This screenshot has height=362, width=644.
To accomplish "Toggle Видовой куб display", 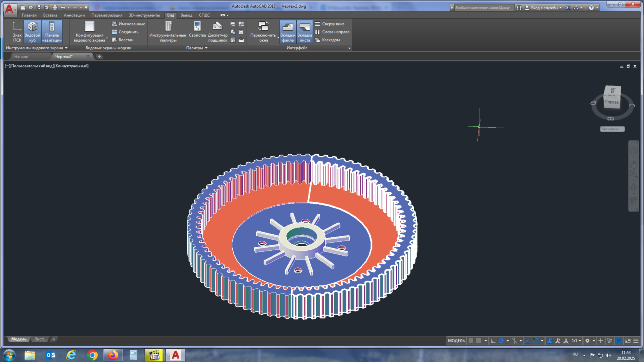I will 33,32.
